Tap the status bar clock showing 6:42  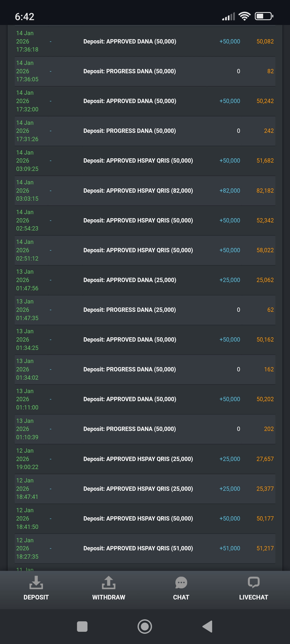tap(24, 17)
